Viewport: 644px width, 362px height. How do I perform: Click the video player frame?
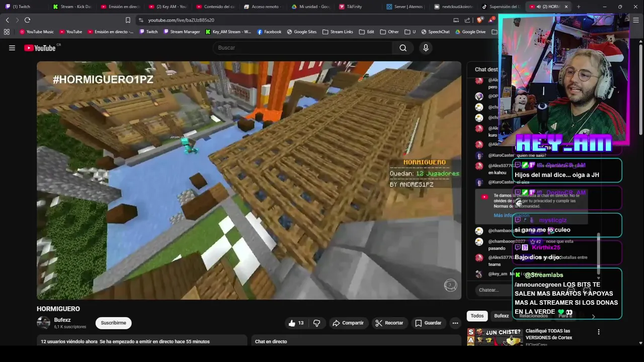tap(249, 180)
